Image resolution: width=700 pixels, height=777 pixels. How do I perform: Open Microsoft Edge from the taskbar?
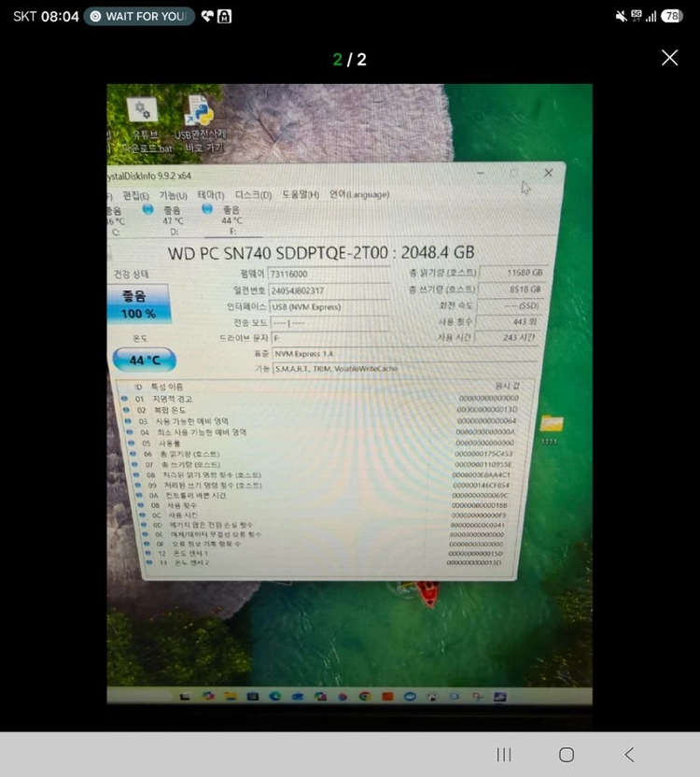tap(275, 697)
